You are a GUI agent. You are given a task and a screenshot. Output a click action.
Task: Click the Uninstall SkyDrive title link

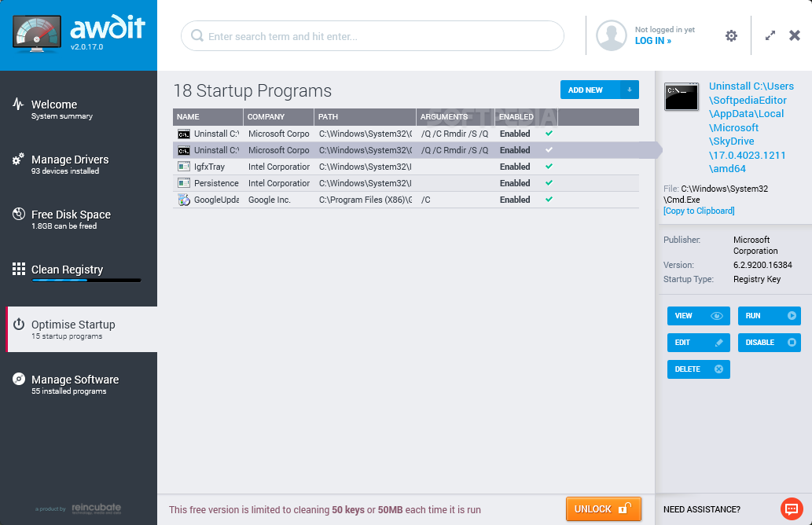pyautogui.click(x=751, y=127)
